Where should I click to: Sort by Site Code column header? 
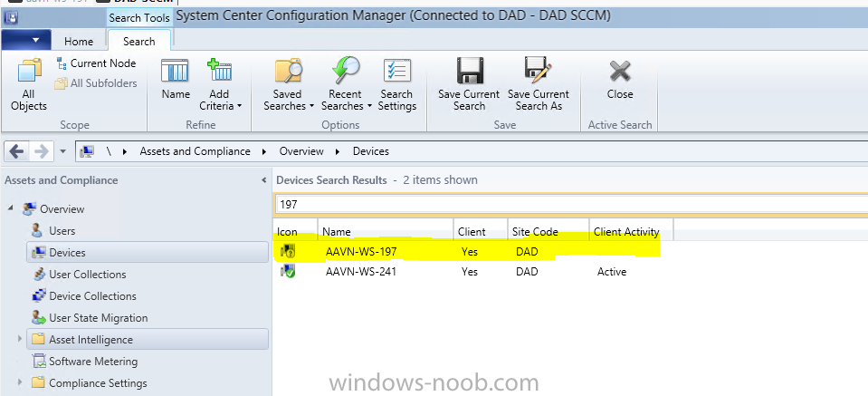[548, 231]
